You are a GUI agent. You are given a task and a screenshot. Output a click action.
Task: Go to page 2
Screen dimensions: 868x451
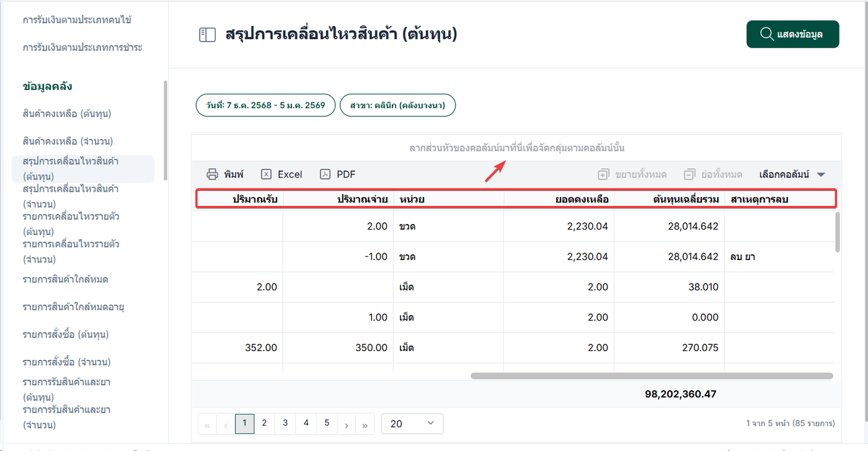[x=264, y=423]
